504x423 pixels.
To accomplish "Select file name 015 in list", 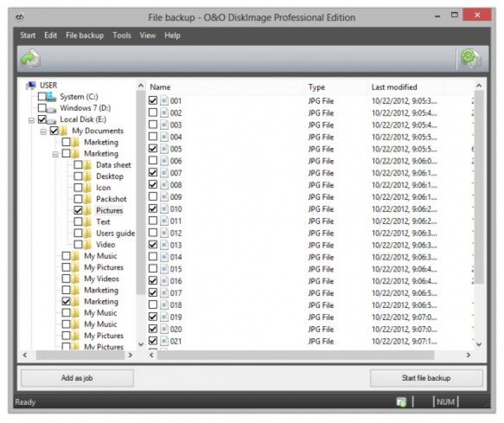I will (176, 269).
